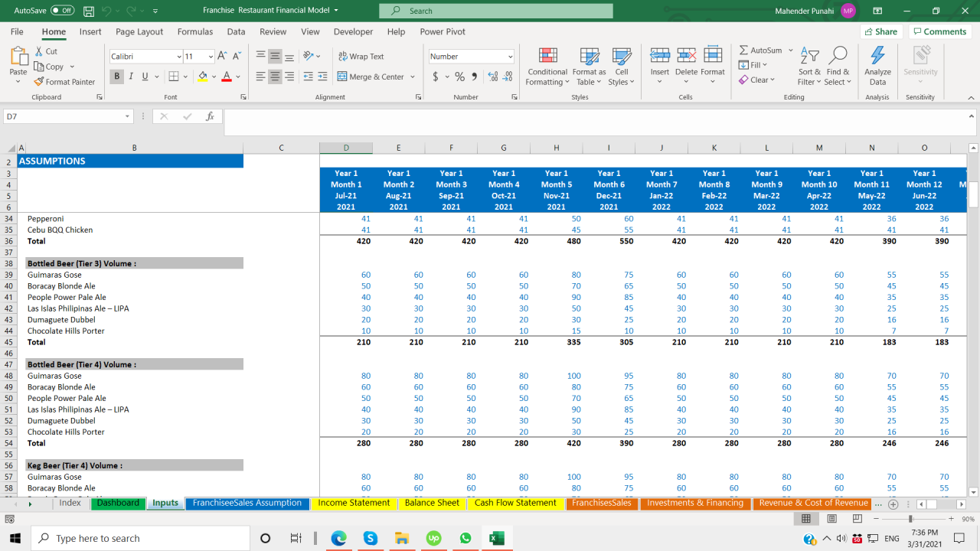
Task: Click the Decrease Decimal icon
Action: click(x=508, y=77)
